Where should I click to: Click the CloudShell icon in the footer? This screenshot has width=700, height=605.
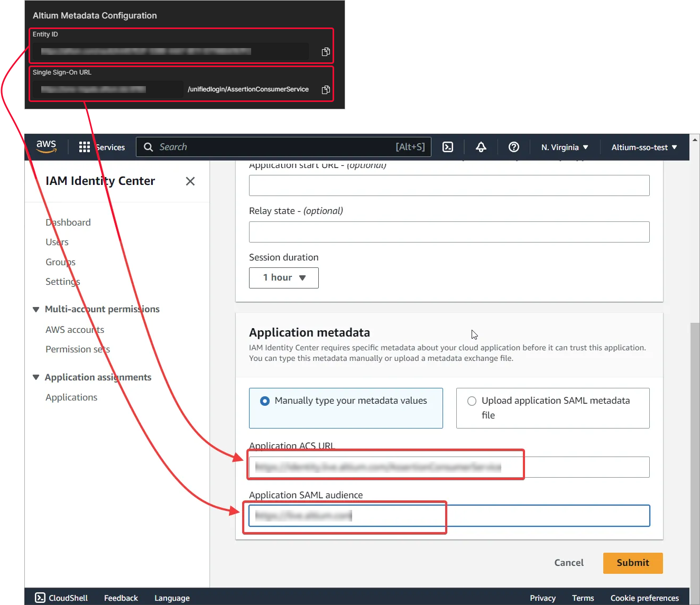[40, 598]
